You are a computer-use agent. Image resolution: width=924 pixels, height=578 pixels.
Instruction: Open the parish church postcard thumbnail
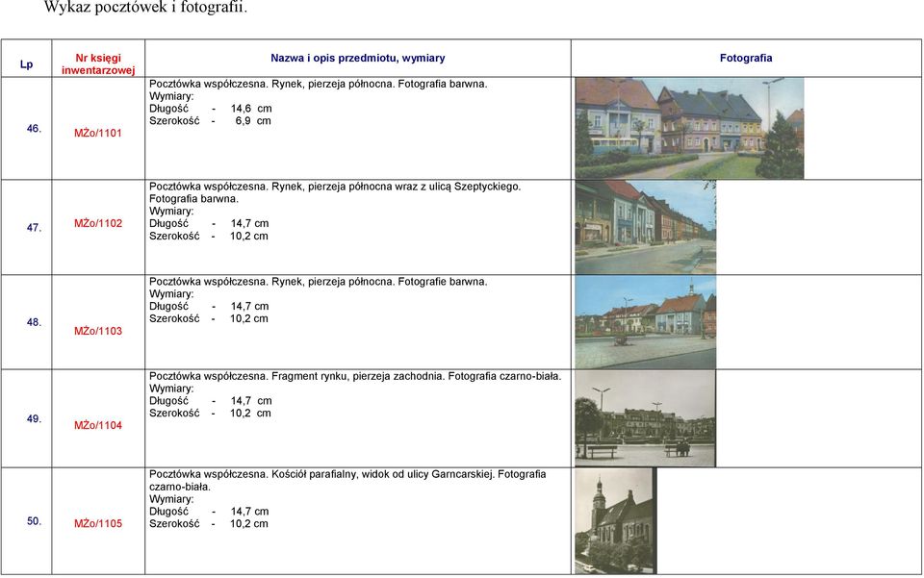tap(616, 521)
